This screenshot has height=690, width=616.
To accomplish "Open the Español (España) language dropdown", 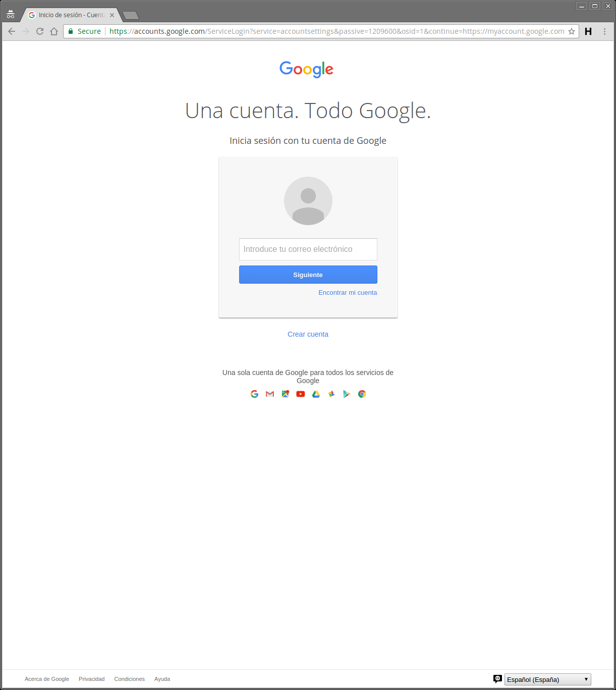I will click(548, 679).
